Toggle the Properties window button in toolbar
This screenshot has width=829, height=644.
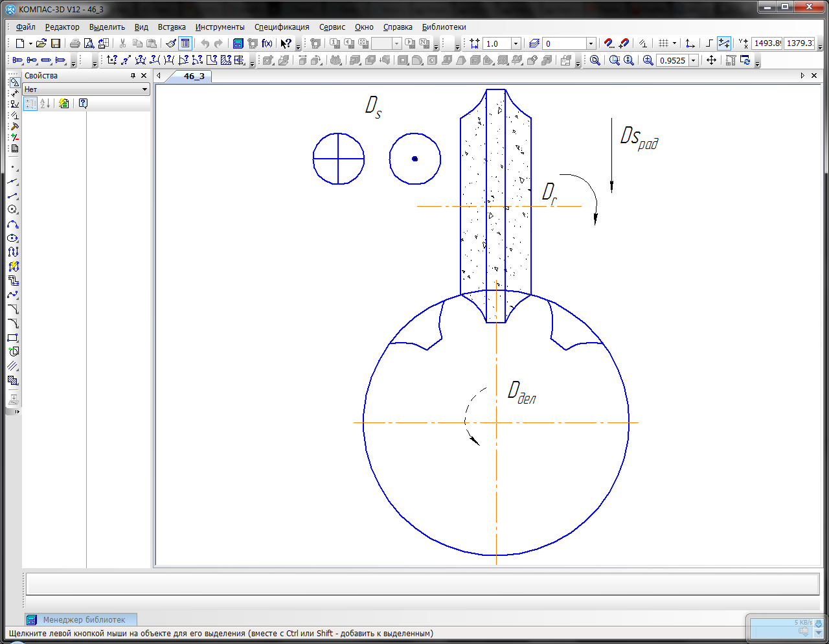(x=185, y=43)
